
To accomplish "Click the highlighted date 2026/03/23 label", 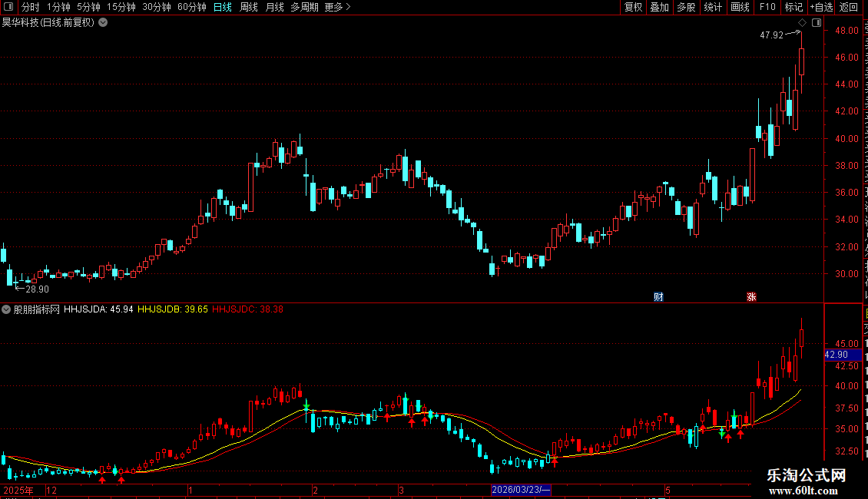I will (x=521, y=490).
